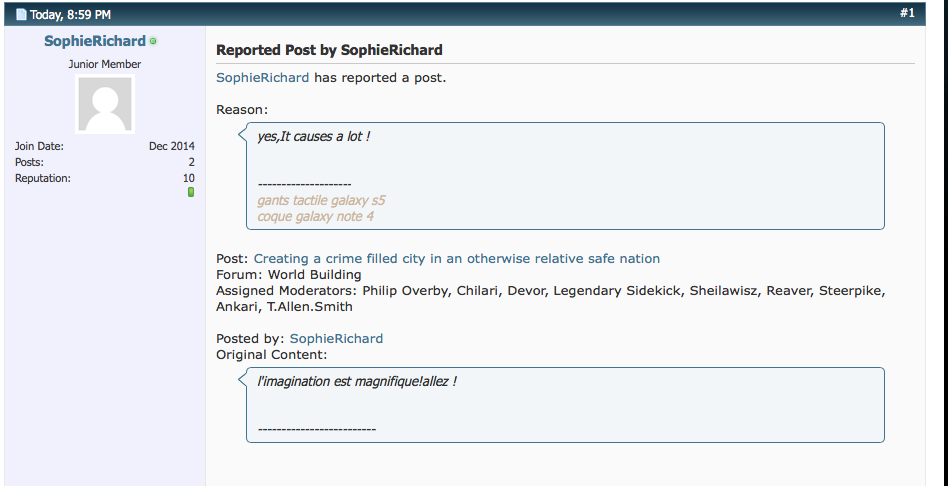
Task: Click the green online status icon by the username
Action: [x=153, y=41]
